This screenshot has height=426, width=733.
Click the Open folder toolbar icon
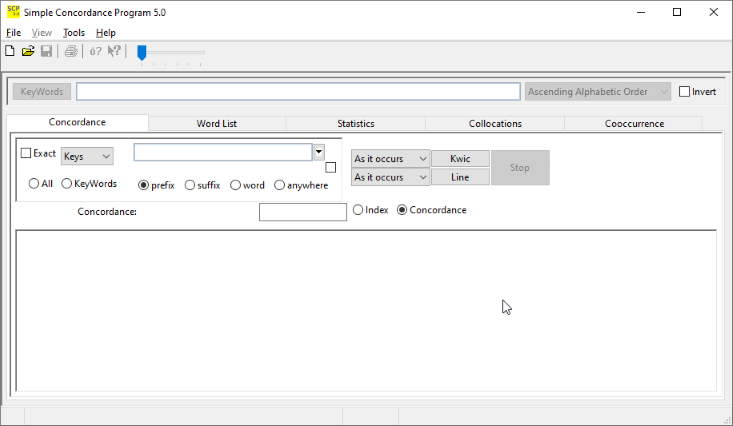pos(28,51)
